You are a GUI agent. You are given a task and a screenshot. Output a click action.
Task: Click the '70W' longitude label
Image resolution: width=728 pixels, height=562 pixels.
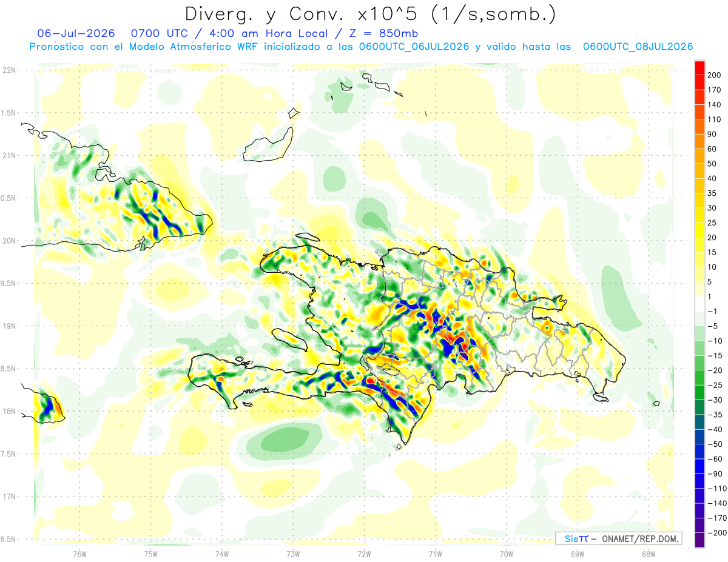click(507, 554)
